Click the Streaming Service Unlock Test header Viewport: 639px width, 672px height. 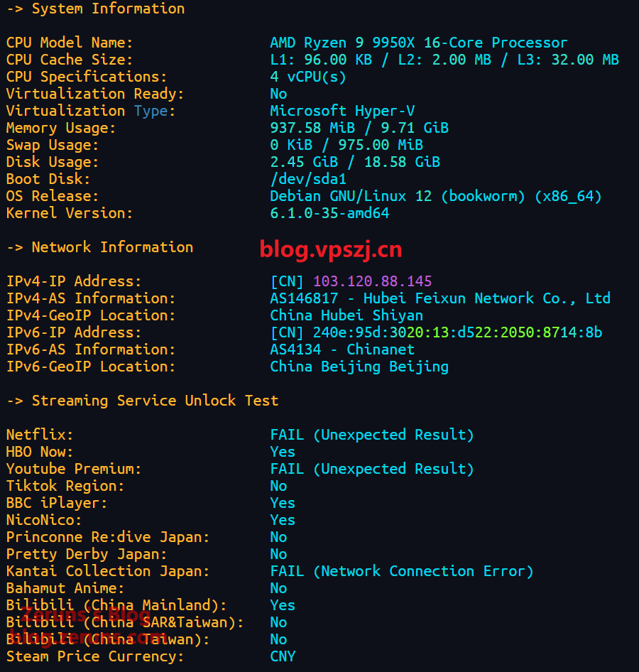pyautogui.click(x=142, y=401)
